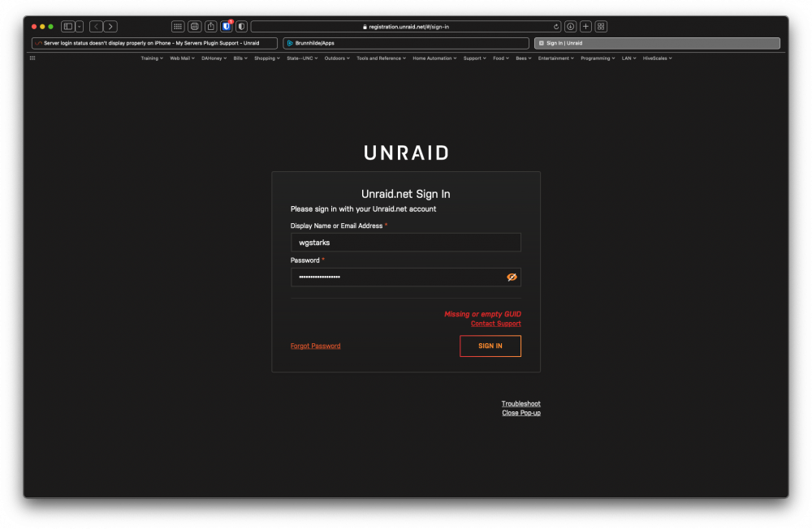
Task: Toggle the Safari sidebar
Action: pos(68,27)
